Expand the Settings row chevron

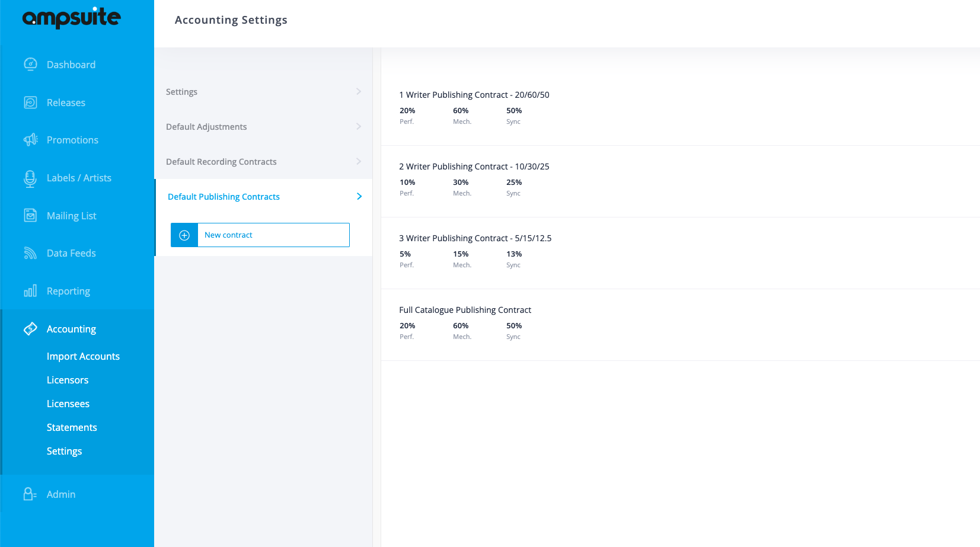pos(359,91)
